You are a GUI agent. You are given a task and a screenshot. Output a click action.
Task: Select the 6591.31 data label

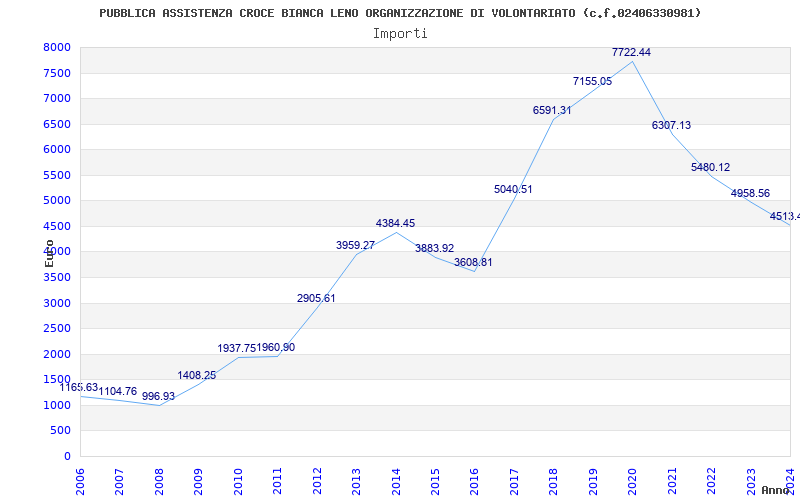[x=552, y=110]
